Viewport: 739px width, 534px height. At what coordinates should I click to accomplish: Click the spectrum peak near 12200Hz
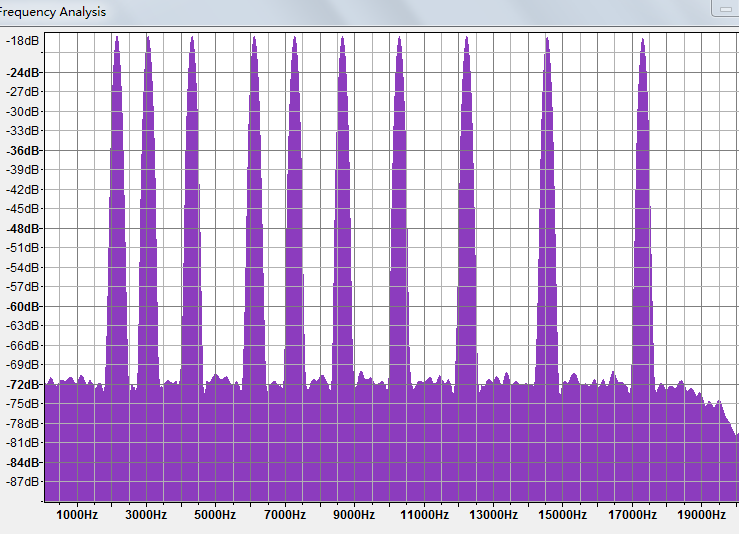pyautogui.click(x=467, y=212)
